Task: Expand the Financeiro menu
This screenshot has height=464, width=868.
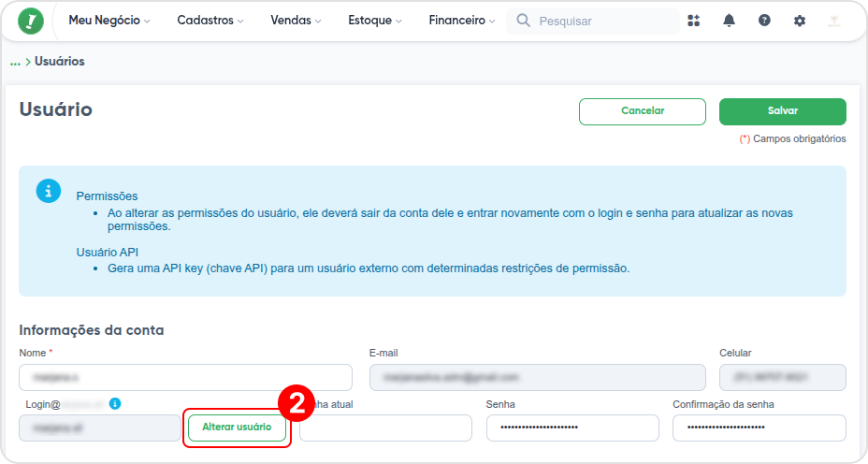Action: point(462,21)
